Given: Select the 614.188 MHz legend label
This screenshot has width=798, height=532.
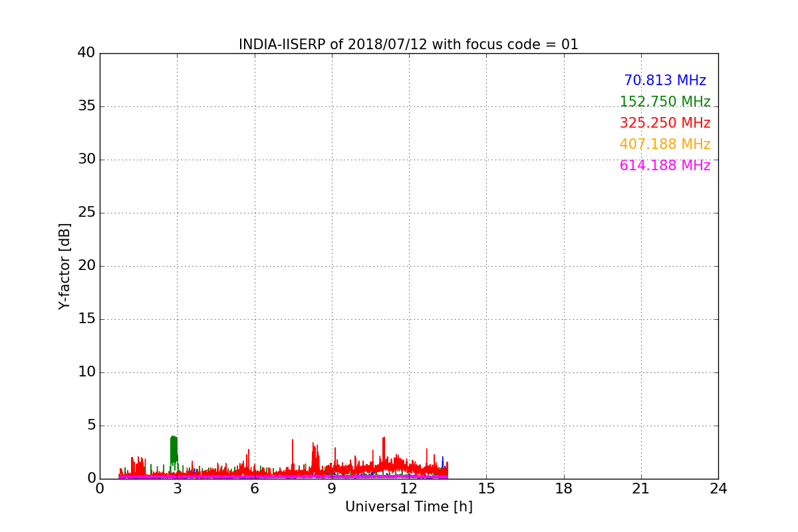Looking at the screenshot, I should tap(665, 166).
